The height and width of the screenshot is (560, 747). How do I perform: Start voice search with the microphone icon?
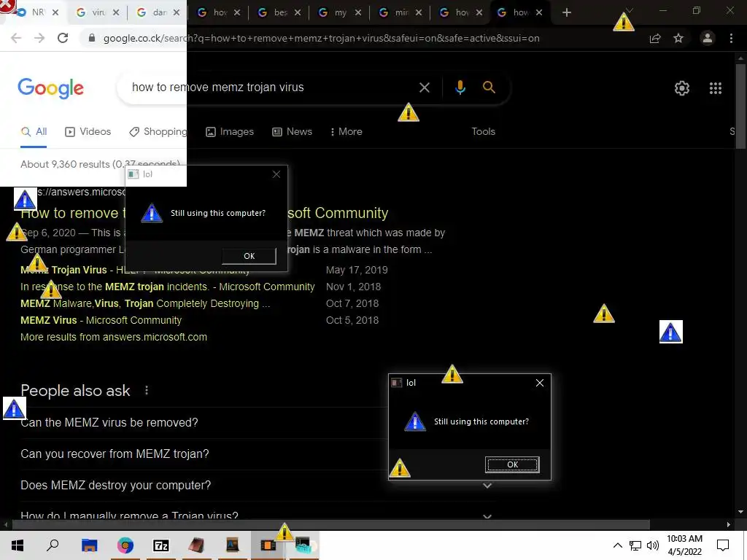coord(460,87)
